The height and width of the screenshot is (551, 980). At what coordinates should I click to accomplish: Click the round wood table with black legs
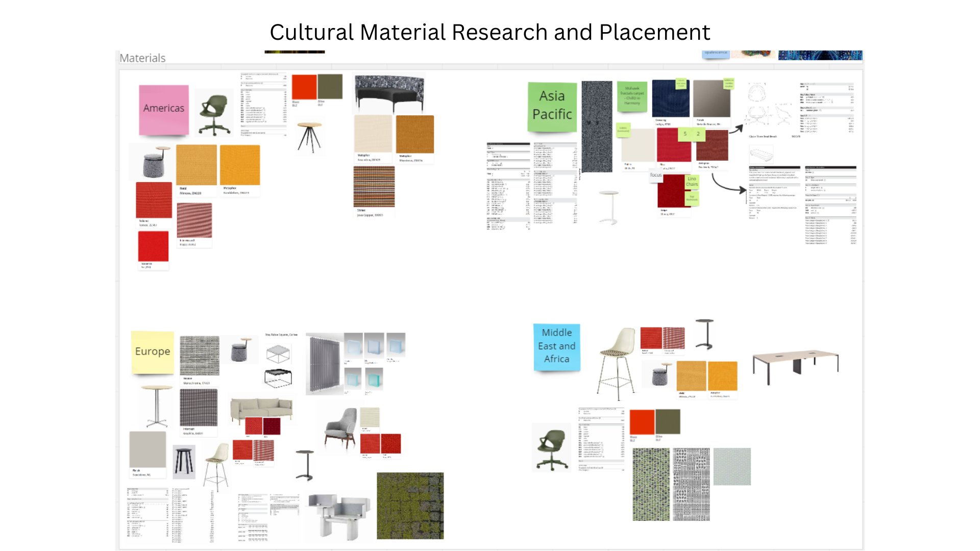coord(309,137)
